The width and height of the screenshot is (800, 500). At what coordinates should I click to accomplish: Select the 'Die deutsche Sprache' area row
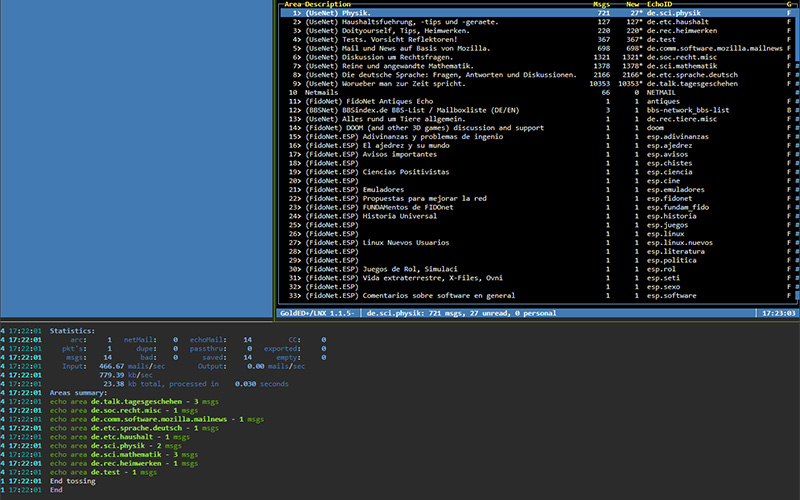tap(538, 74)
